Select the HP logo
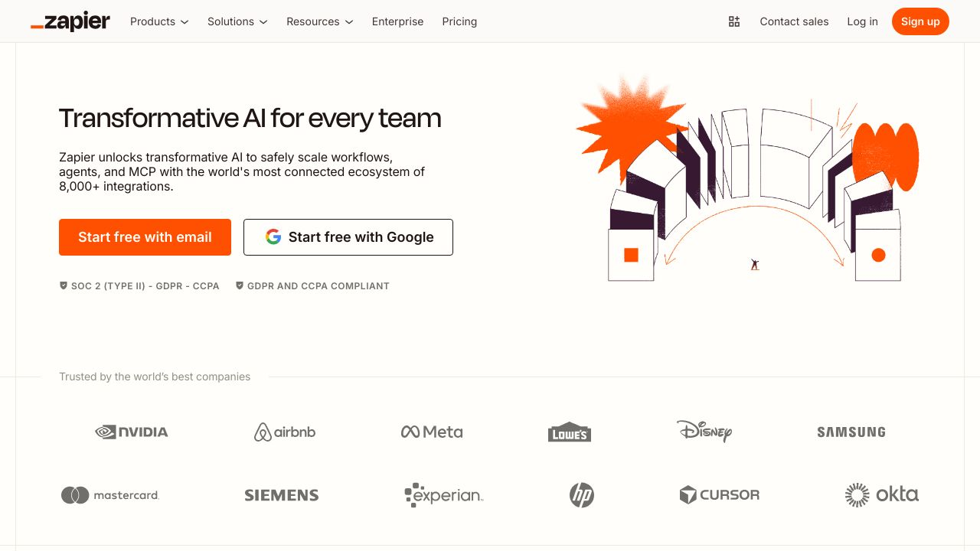The width and height of the screenshot is (980, 551). (x=581, y=494)
